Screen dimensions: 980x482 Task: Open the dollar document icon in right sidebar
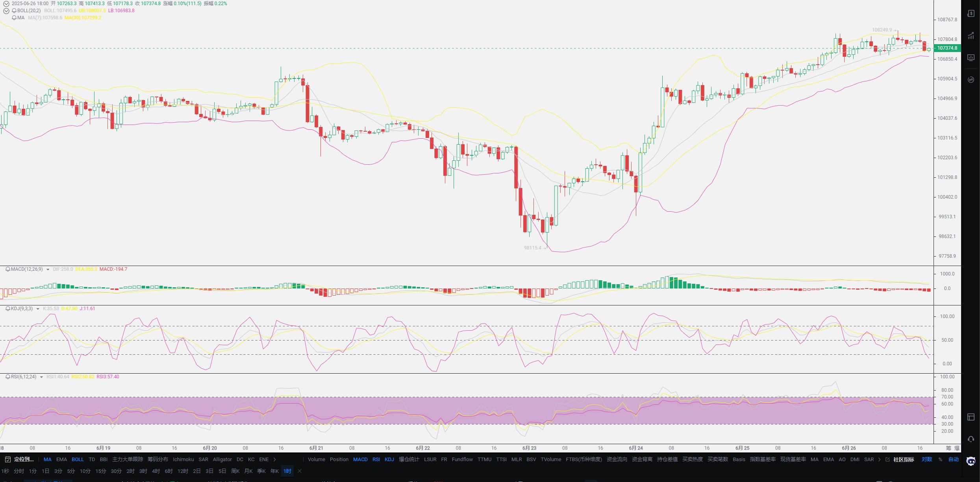coord(971,13)
